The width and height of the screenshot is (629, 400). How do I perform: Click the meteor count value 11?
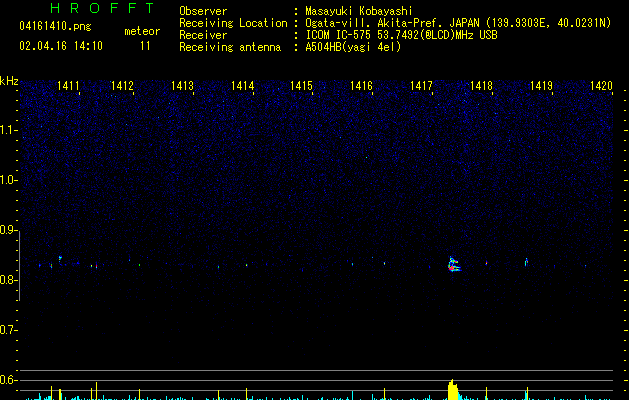[145, 46]
